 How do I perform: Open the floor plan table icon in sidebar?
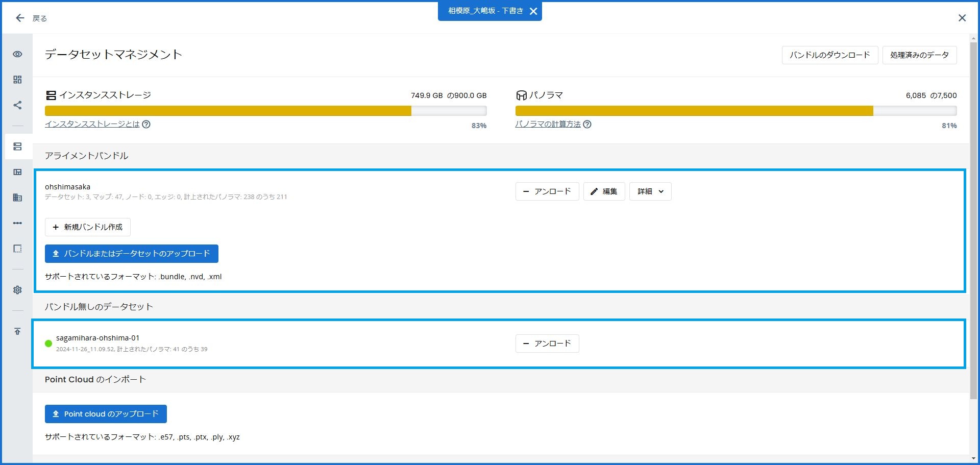coord(17,172)
